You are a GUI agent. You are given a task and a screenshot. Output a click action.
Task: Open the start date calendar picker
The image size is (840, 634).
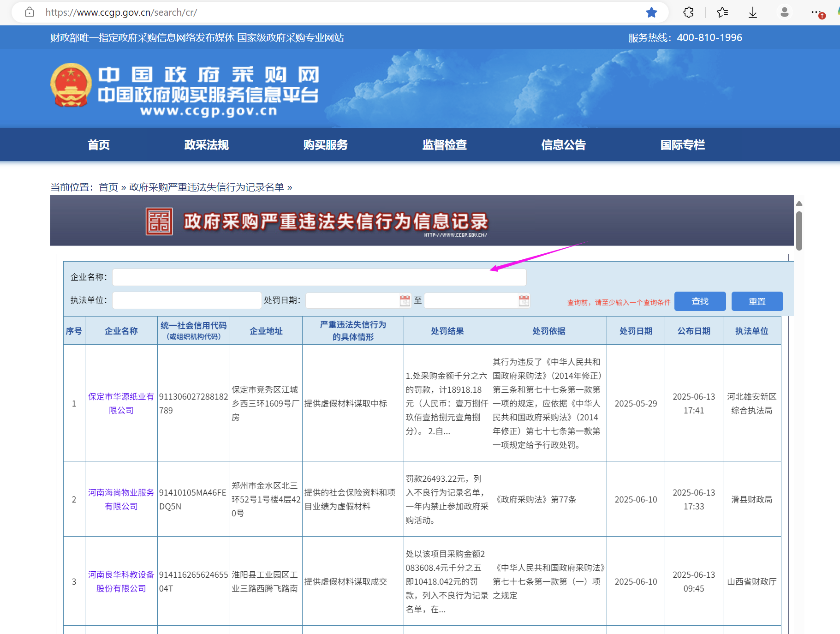coord(405,301)
